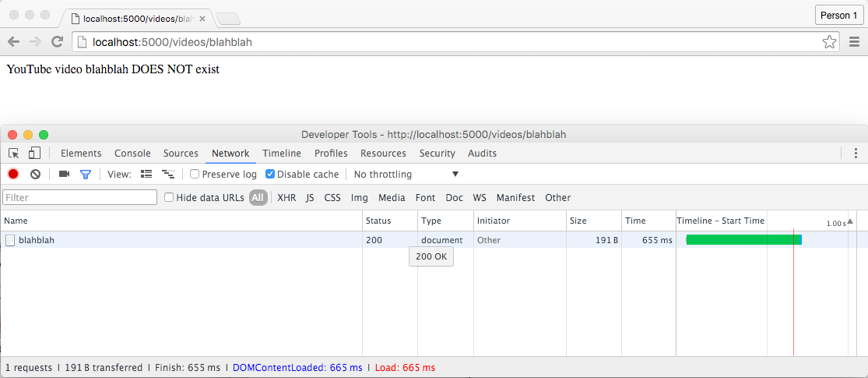Open the No throttling dropdown
This screenshot has height=378, width=868.
(x=406, y=174)
